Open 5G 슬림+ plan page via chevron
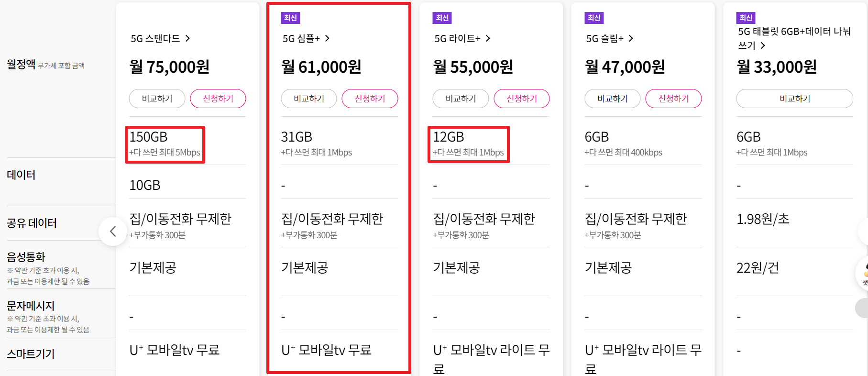 pyautogui.click(x=631, y=38)
